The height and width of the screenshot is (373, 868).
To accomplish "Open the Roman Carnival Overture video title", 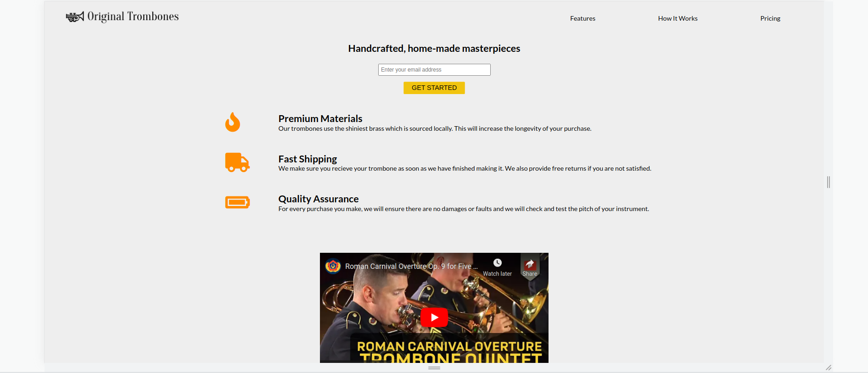I will coord(411,266).
